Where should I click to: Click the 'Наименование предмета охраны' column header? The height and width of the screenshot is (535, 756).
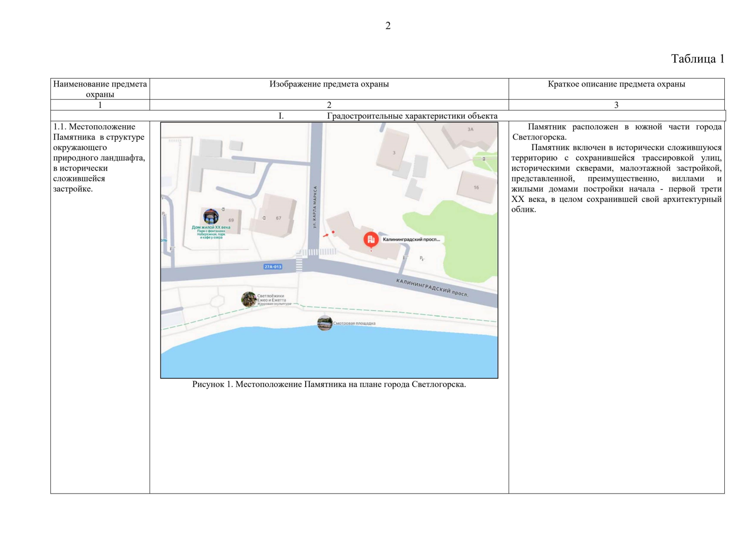(100, 89)
